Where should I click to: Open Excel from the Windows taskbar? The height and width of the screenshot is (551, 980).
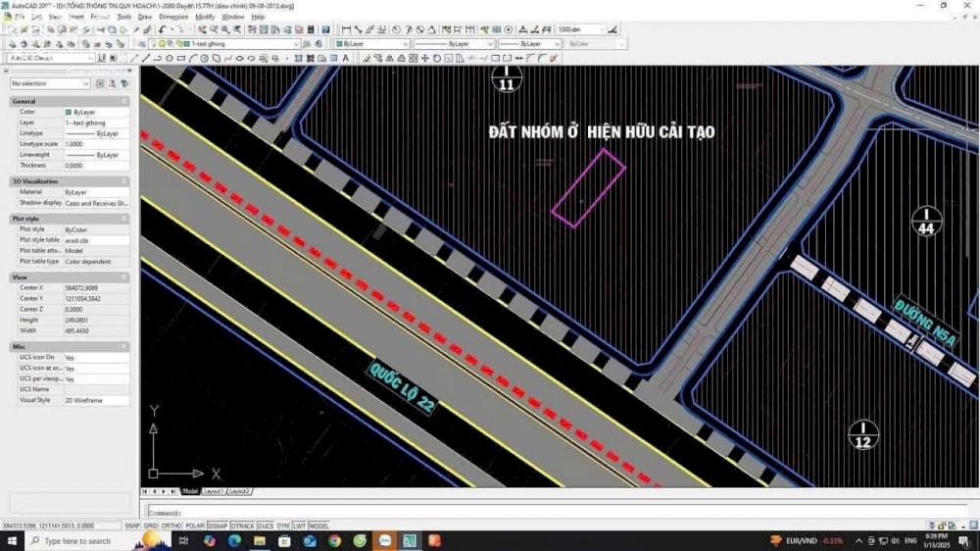[x=409, y=540]
